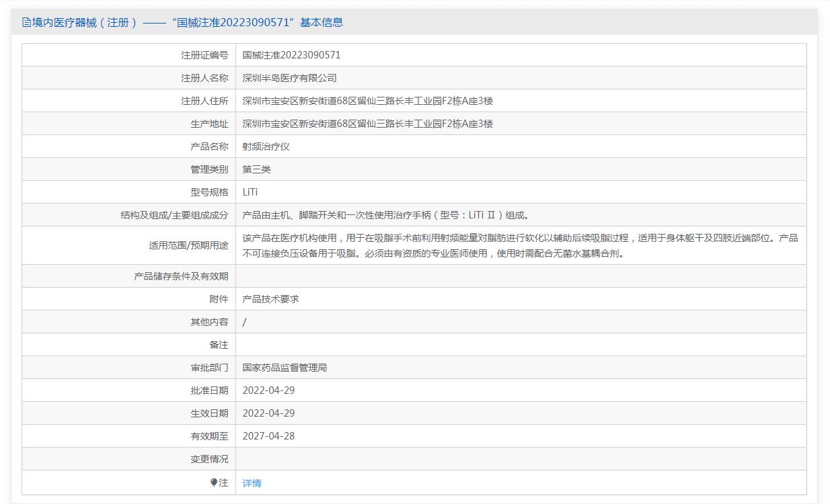Screen dimensions: 830x504
Task: Click the 有效期至 label
Action: (209, 436)
